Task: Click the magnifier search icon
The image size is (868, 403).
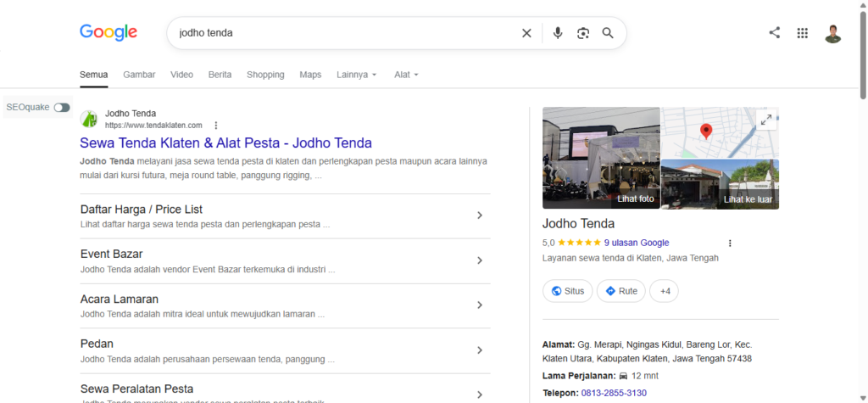Action: click(608, 33)
